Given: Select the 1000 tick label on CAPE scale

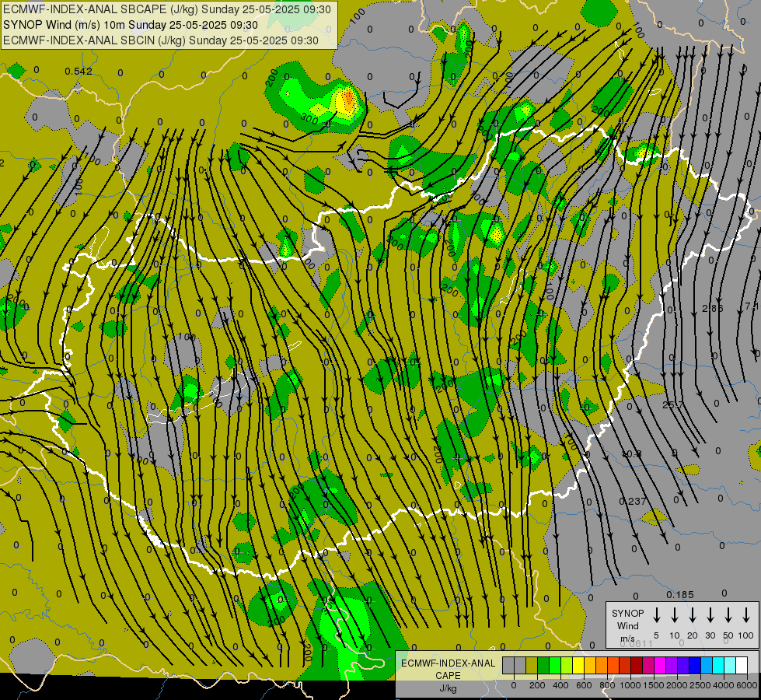Looking at the screenshot, I should pyautogui.click(x=630, y=685).
